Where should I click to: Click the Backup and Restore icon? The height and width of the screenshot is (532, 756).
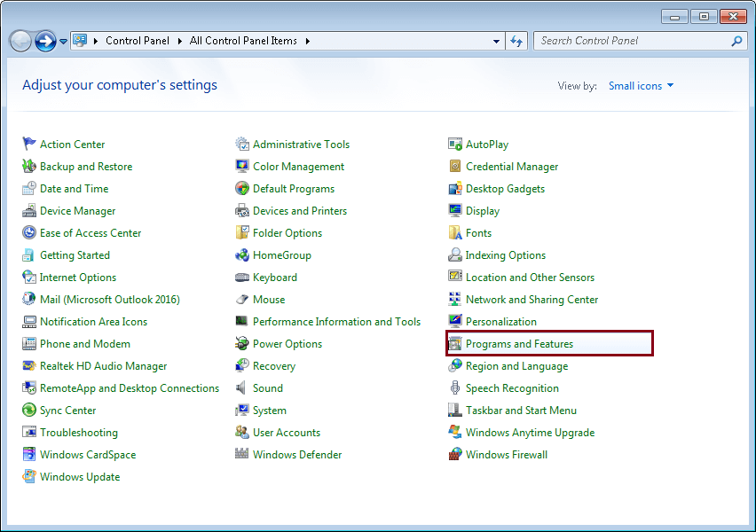point(29,166)
